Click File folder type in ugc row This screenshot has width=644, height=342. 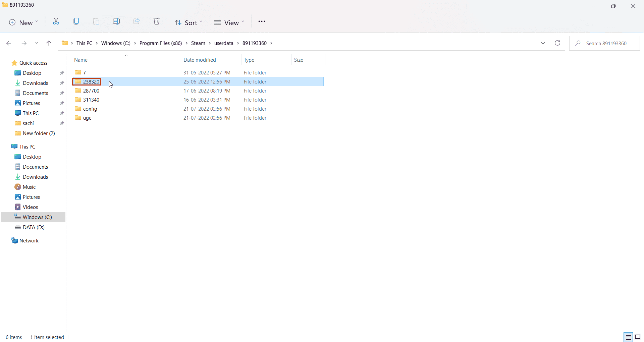pos(255,118)
